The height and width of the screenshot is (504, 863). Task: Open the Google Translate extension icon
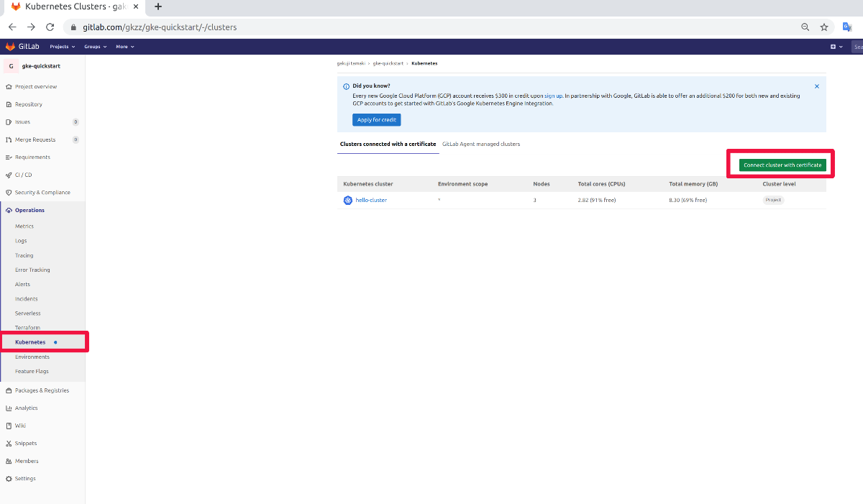(x=848, y=27)
